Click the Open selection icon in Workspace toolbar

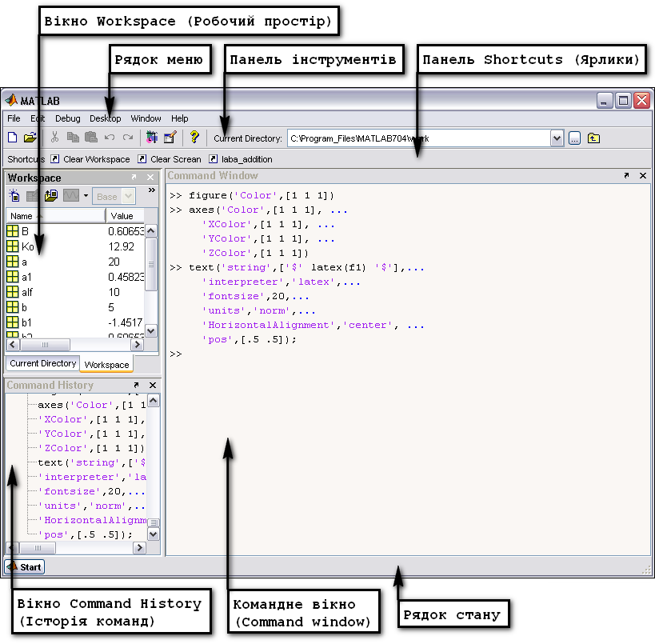pos(32,195)
